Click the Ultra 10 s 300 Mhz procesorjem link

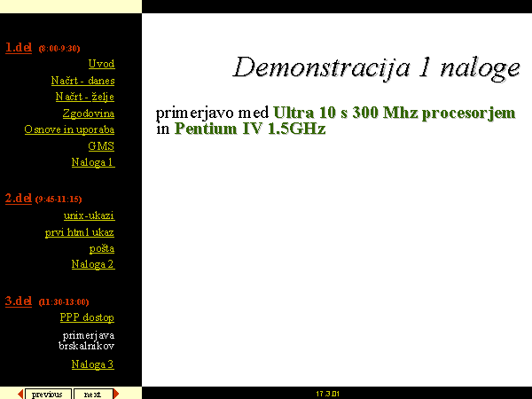[x=394, y=113]
